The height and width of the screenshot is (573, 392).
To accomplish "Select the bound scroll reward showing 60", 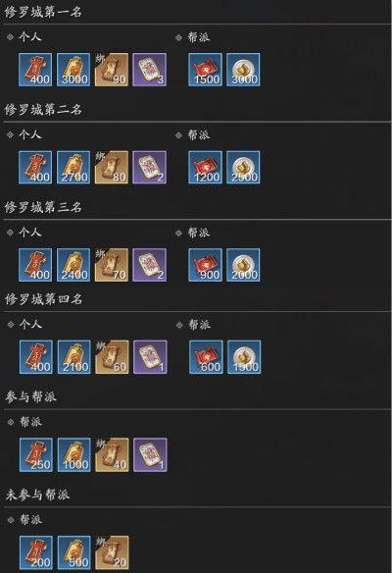I will tap(112, 357).
